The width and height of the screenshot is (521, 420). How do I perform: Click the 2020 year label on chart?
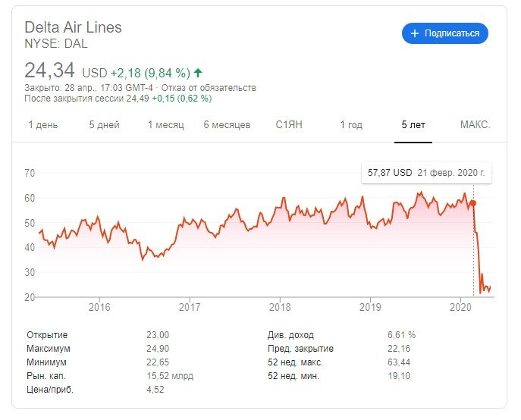(460, 307)
